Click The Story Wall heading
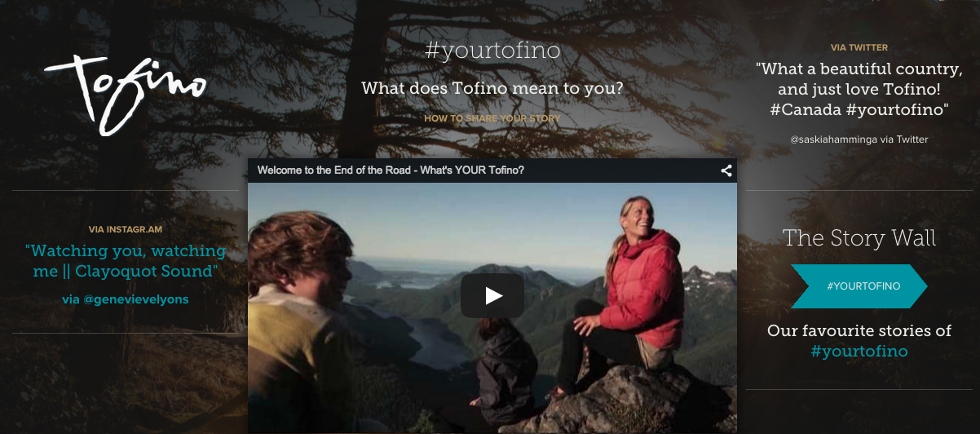This screenshot has width=980, height=434. (x=859, y=238)
